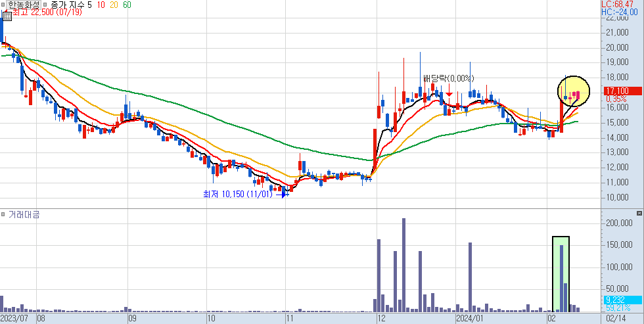
Task: Click the 종가 지수 indicator label
Action: tap(68, 5)
